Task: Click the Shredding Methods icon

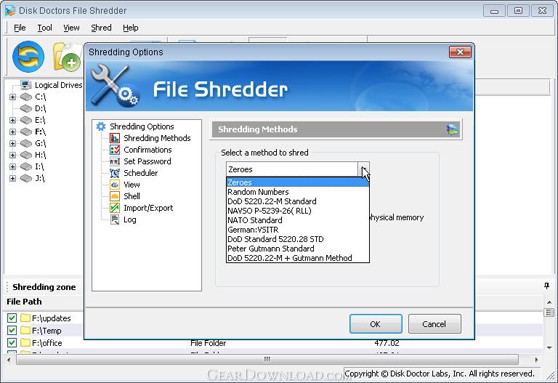Action: click(115, 138)
